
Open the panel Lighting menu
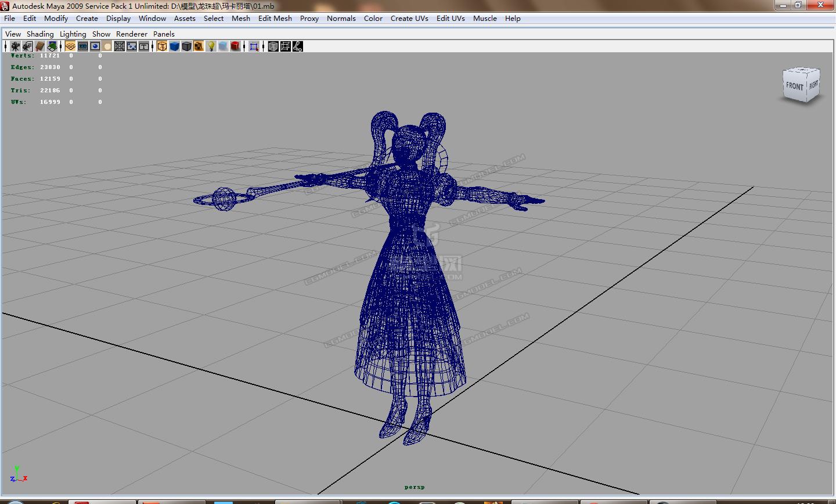click(73, 34)
